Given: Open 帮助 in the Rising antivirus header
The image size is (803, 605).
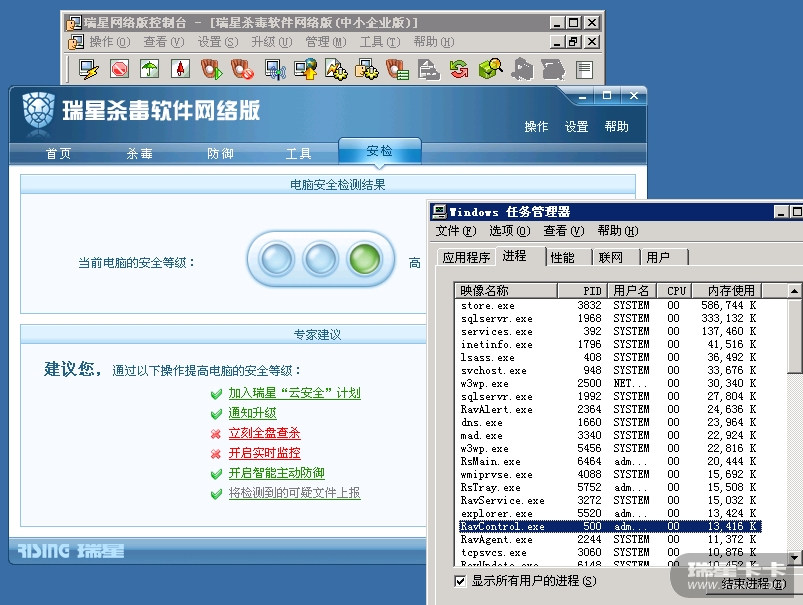Looking at the screenshot, I should [616, 127].
